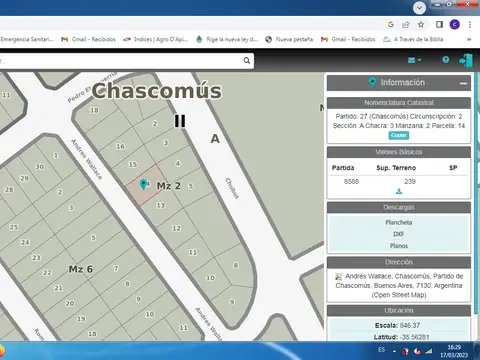Click parcel 20 on Mz 6
Image resolution: width=480 pixels, height=360 pixels.
pyautogui.click(x=70, y=303)
